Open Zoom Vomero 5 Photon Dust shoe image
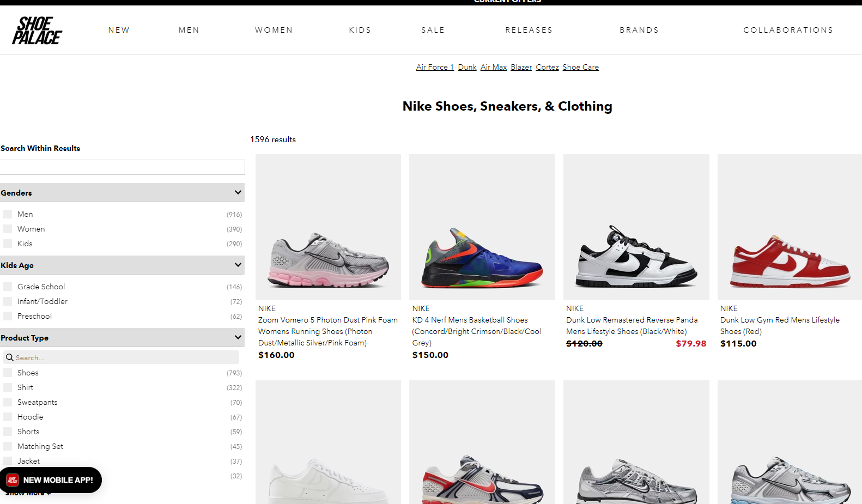This screenshot has height=504, width=862. 328,227
